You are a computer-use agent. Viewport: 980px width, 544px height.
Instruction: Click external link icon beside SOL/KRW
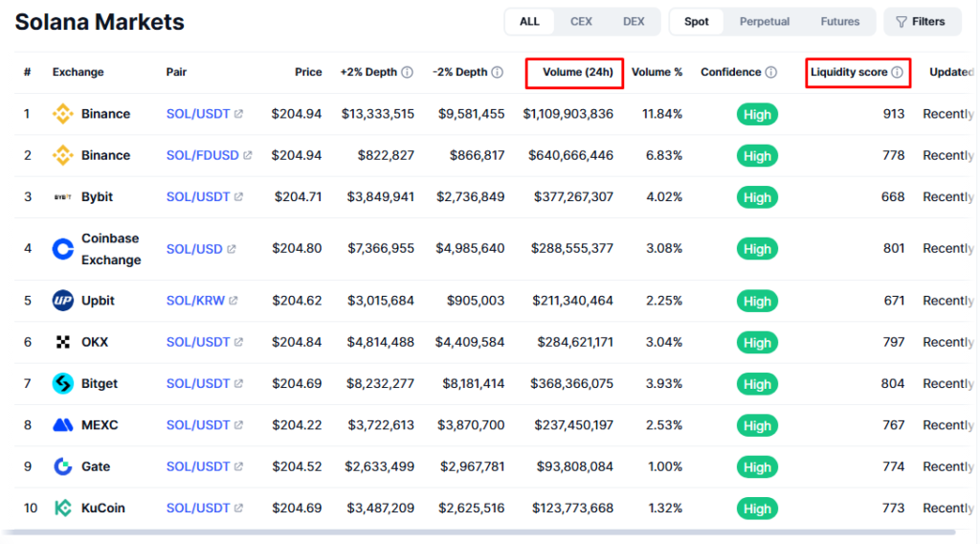(234, 301)
